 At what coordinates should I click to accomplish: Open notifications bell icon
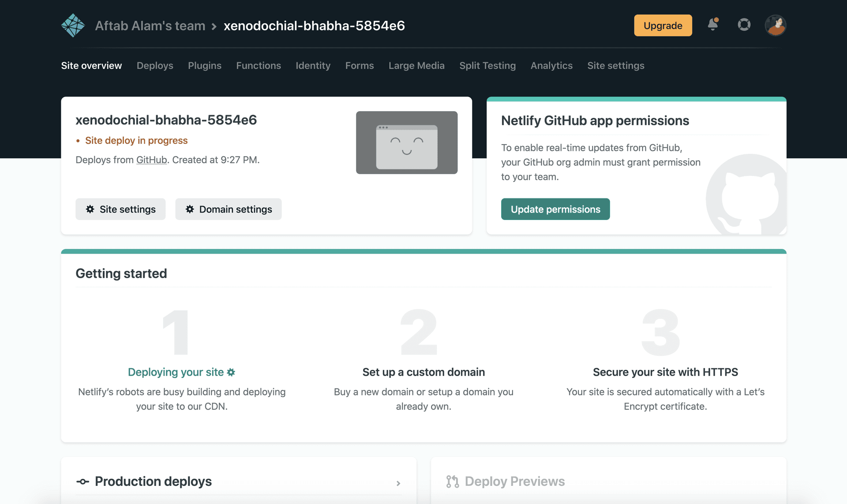[713, 24]
